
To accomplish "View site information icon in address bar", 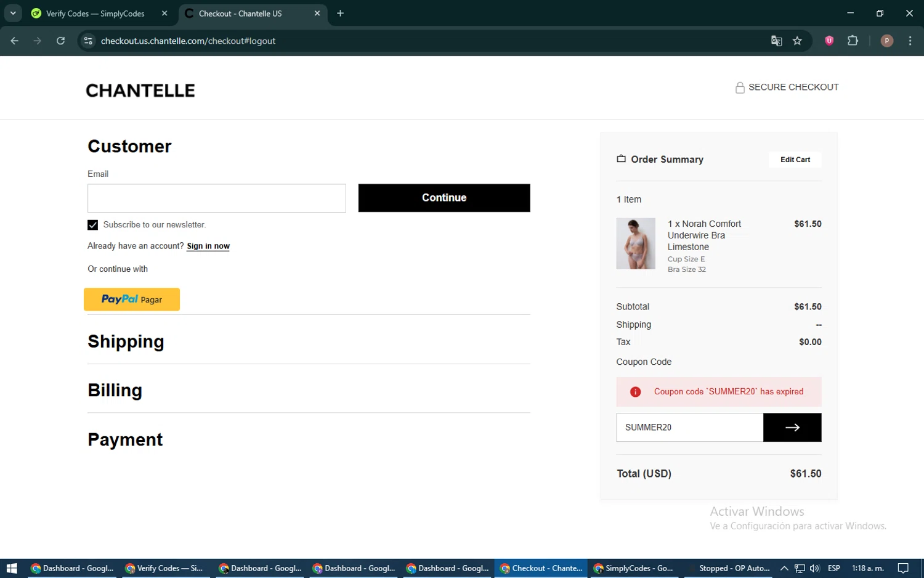I will click(88, 41).
